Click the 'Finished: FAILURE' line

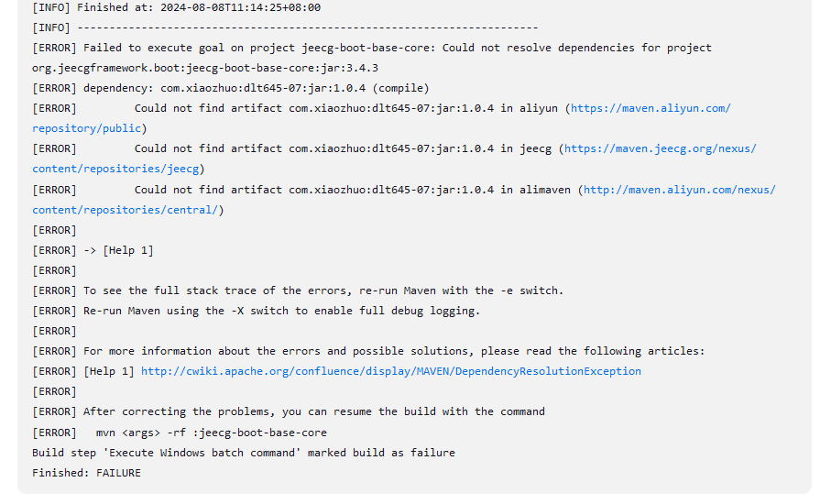86,473
